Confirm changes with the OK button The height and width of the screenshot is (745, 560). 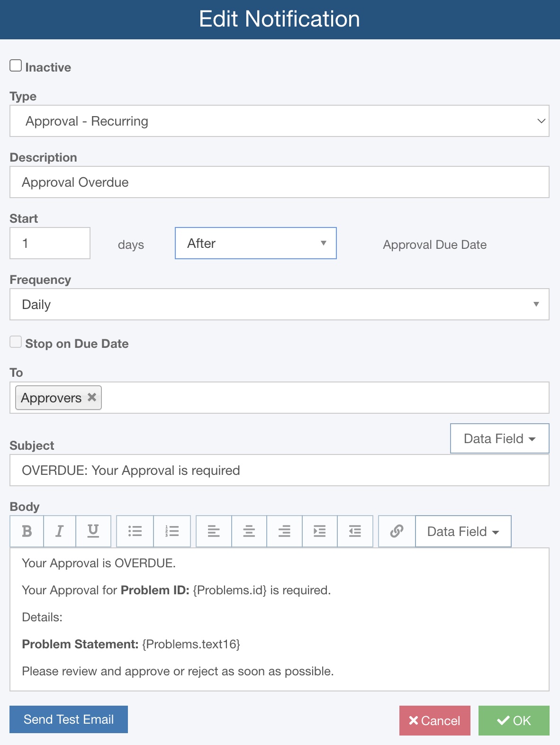click(x=514, y=720)
